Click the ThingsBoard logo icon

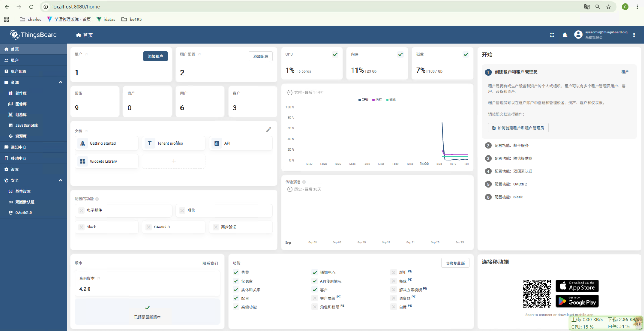(14, 35)
